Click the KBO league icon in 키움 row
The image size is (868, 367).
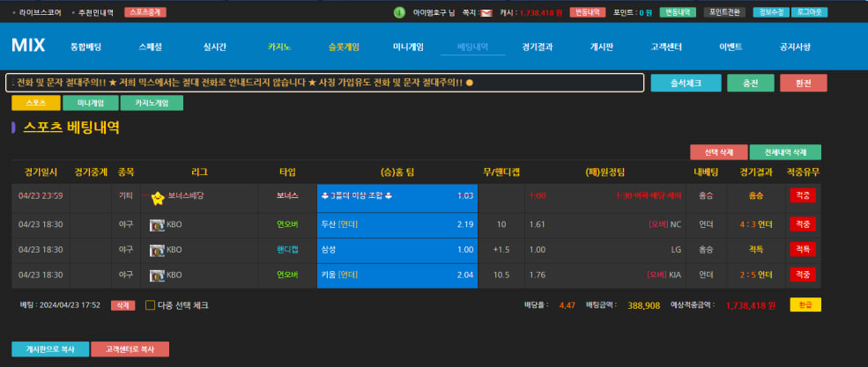click(x=157, y=275)
